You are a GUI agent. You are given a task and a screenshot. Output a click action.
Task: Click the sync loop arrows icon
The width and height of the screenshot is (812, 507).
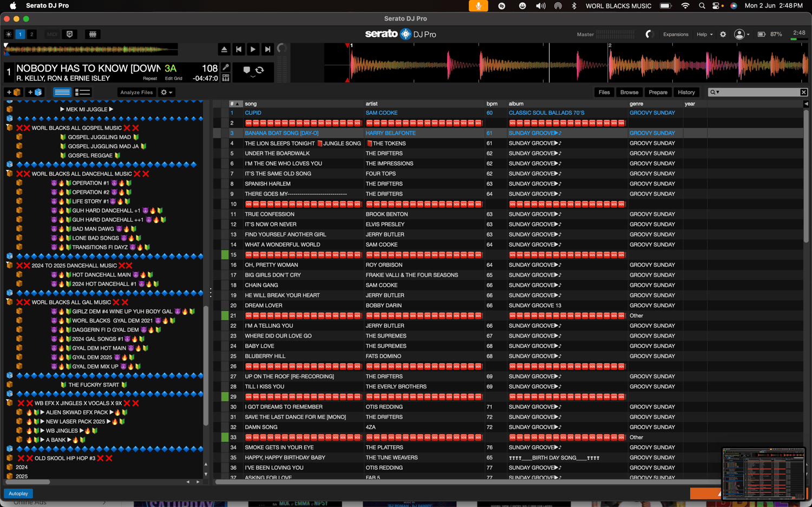point(260,70)
